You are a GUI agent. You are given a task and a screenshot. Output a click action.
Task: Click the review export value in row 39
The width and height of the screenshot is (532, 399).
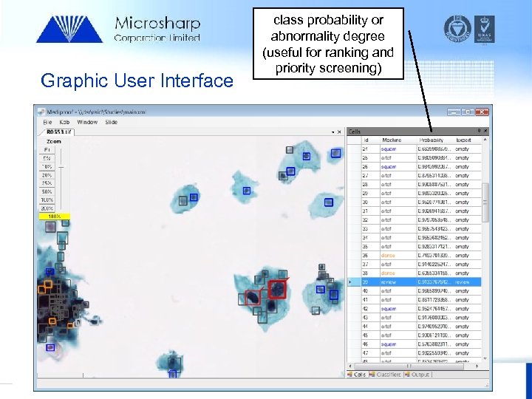462,282
